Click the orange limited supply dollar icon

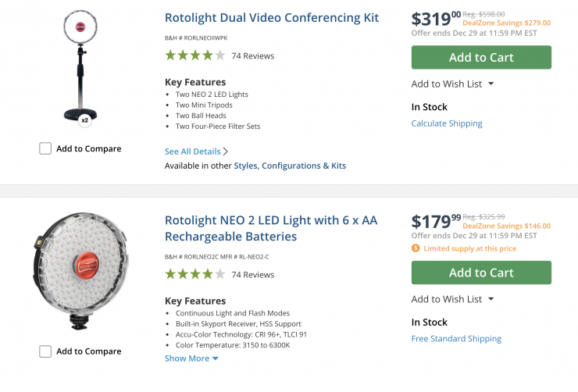[x=416, y=248]
